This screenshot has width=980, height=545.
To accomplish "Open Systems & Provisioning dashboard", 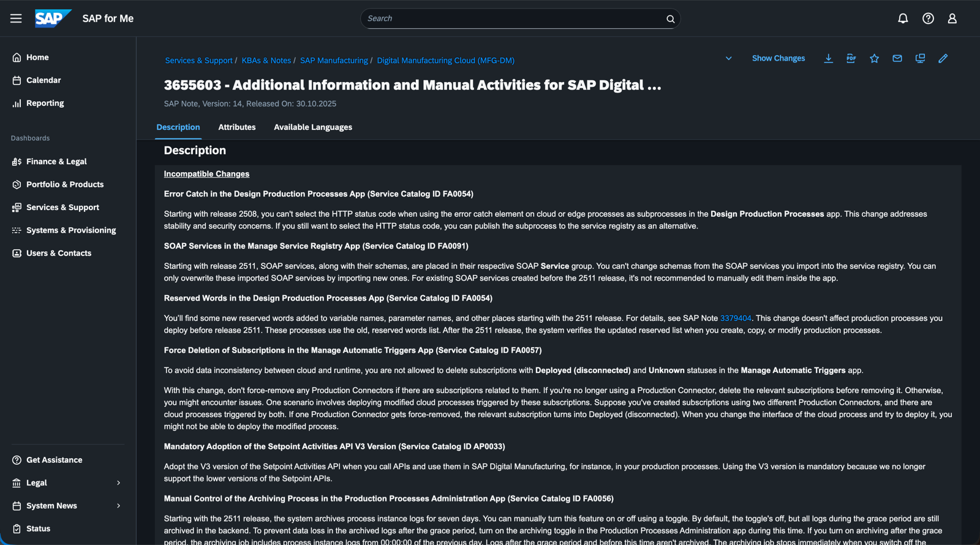I will point(71,230).
